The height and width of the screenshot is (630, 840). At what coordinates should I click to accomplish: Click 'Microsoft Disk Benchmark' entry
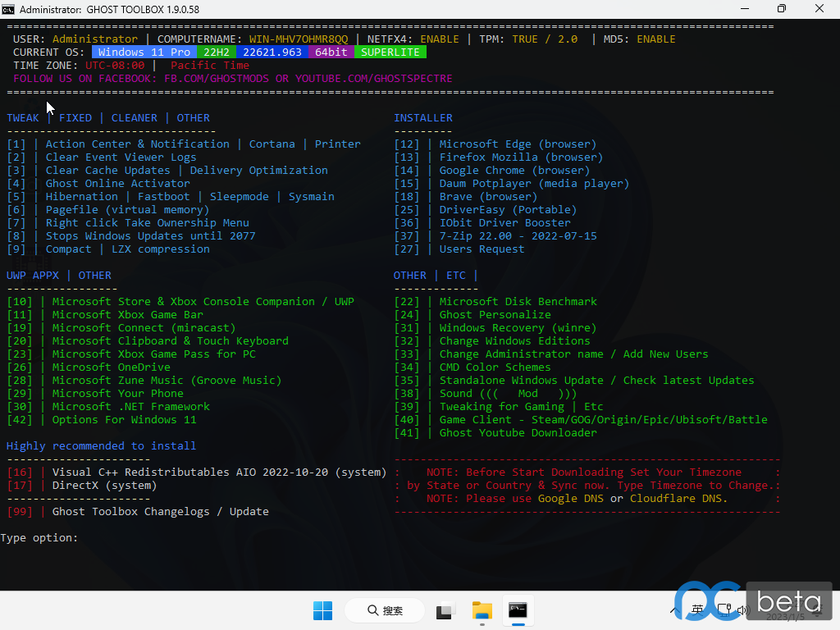click(x=518, y=302)
